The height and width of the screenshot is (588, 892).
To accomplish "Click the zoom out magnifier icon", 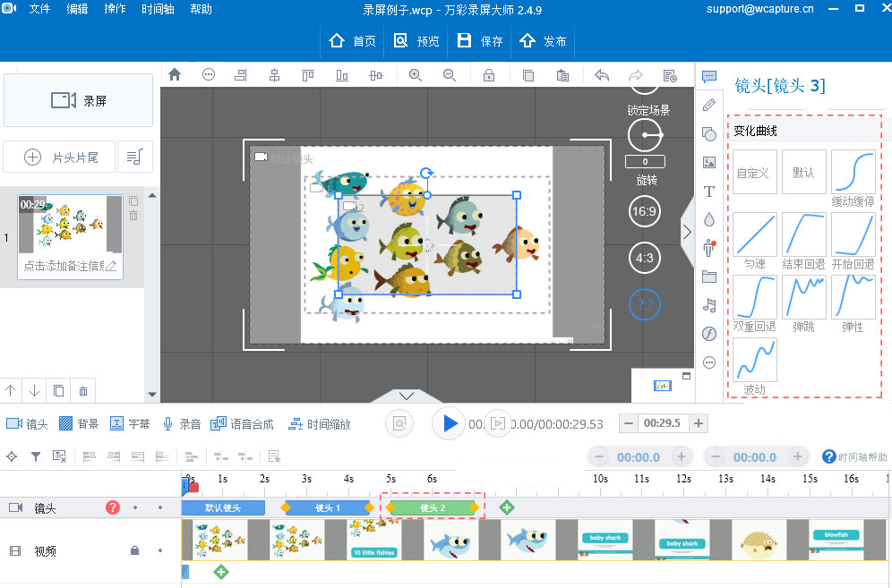I will [x=450, y=75].
